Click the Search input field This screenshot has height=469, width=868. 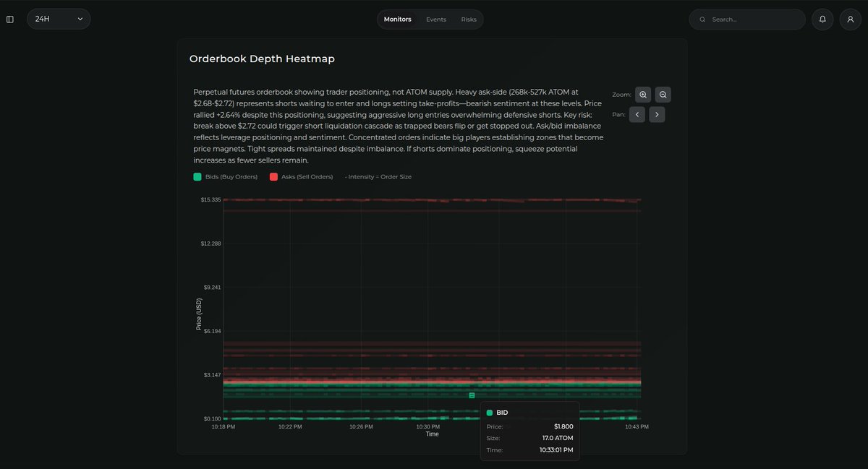click(x=747, y=20)
